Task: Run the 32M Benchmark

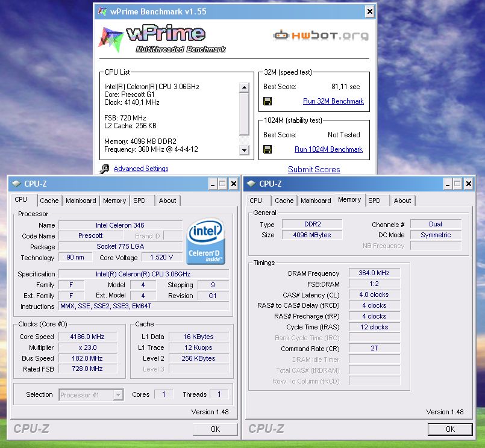Action: click(333, 101)
